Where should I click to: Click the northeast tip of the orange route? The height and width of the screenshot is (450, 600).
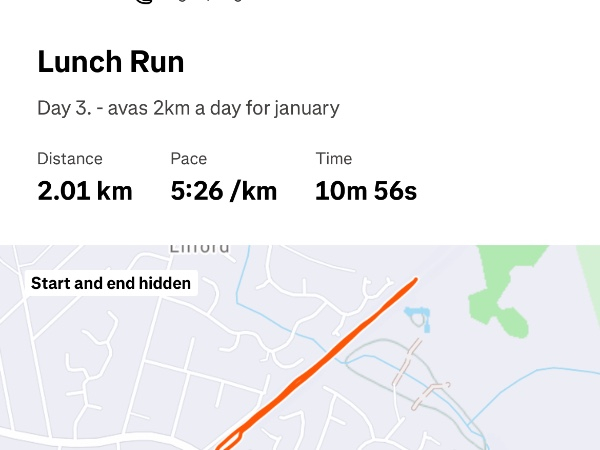click(412, 282)
